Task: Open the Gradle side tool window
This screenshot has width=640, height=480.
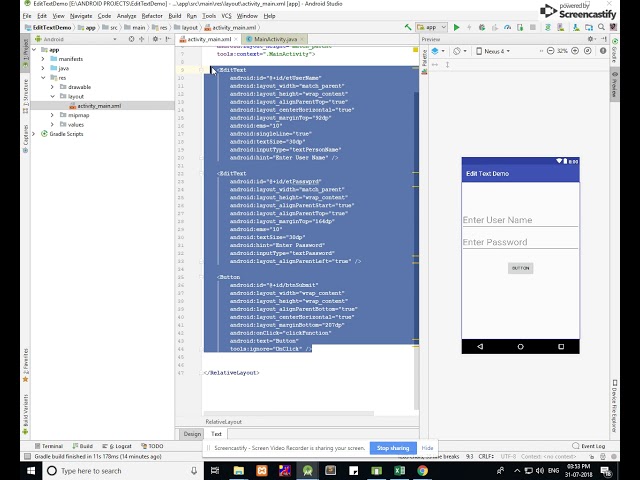Action: (x=614, y=51)
